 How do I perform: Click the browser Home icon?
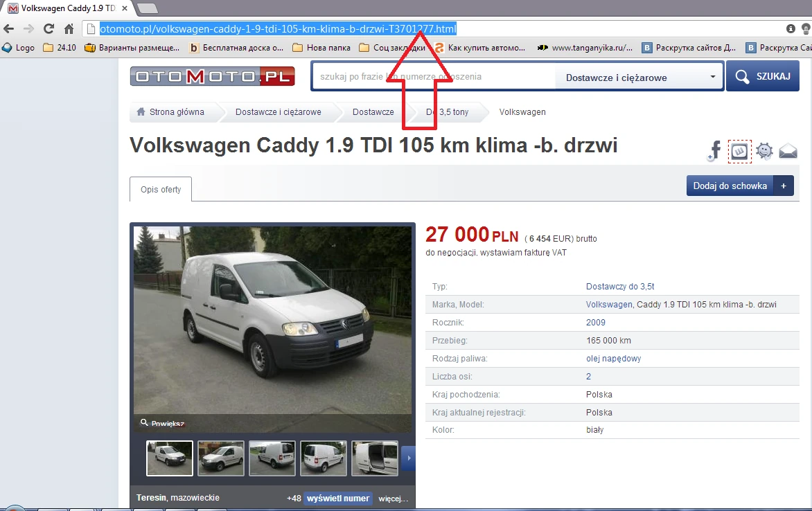click(x=69, y=28)
